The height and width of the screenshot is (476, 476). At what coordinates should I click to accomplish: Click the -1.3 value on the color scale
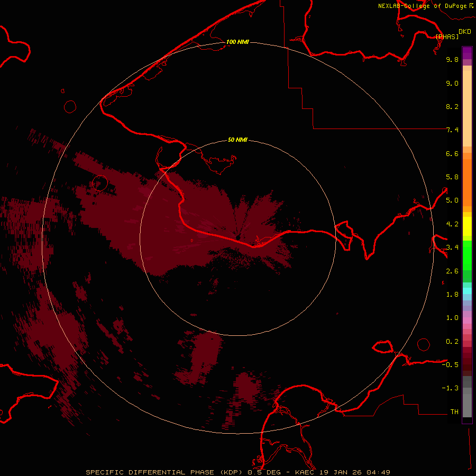[x=450, y=388]
